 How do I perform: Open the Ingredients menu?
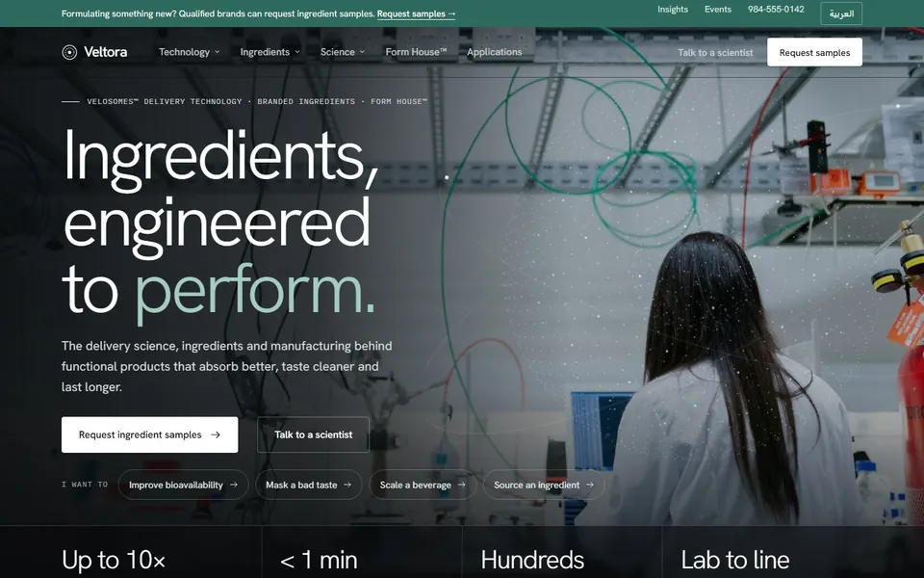pos(269,52)
